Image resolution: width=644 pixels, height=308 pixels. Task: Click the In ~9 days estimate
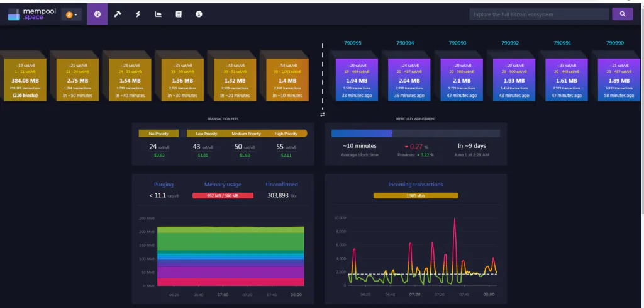(x=472, y=146)
